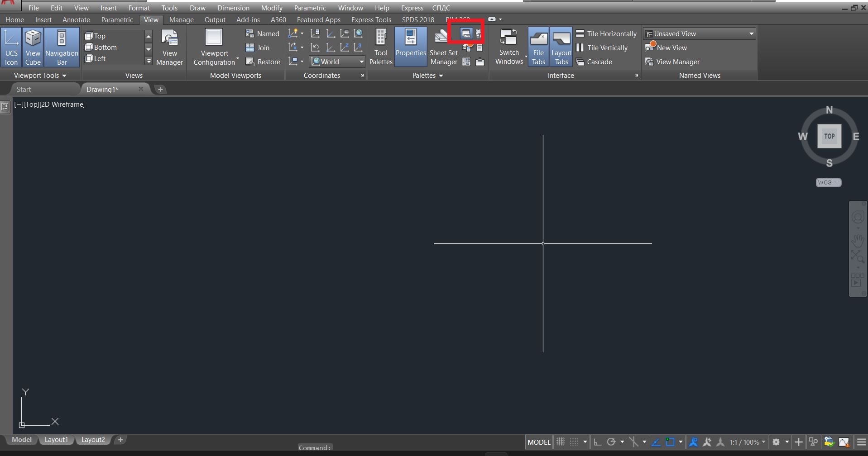Image resolution: width=868 pixels, height=456 pixels.
Task: Click the New View icon
Action: click(650, 47)
